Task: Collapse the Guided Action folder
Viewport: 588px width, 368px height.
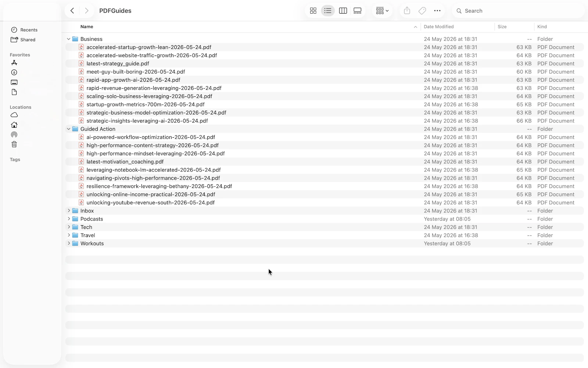Action: coord(68,129)
